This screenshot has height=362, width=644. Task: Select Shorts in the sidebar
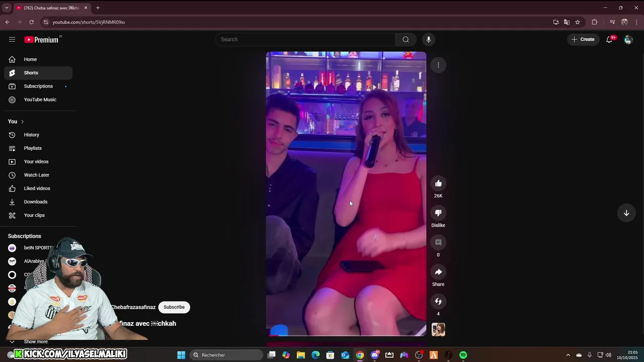pyautogui.click(x=38, y=73)
